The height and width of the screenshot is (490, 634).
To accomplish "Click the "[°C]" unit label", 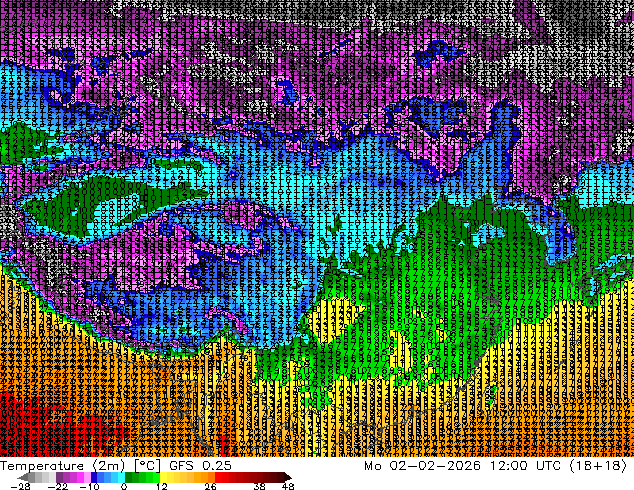I will (x=148, y=466).
